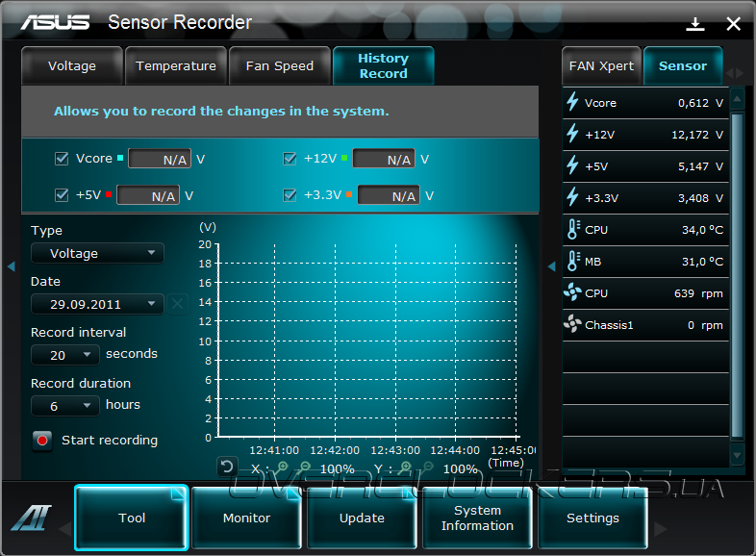The height and width of the screenshot is (556, 756).
Task: Zoom in on the X axis
Action: (283, 467)
